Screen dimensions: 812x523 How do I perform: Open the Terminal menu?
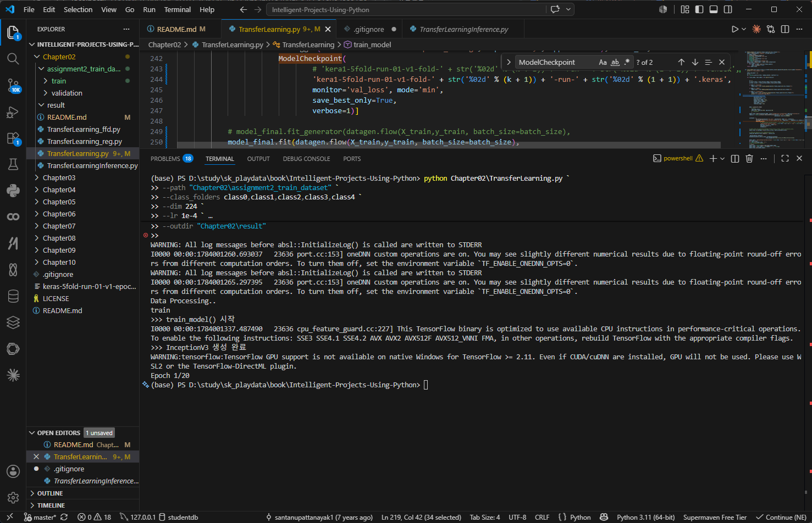pos(178,9)
